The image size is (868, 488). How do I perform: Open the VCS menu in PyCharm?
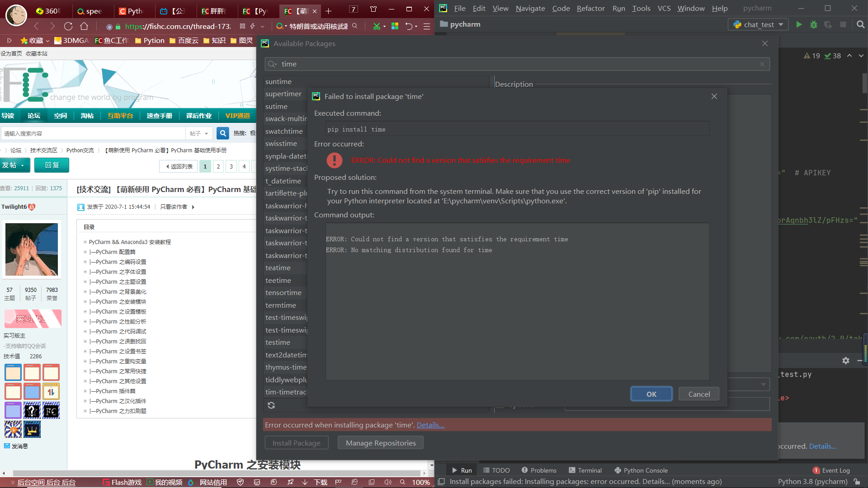664,8
